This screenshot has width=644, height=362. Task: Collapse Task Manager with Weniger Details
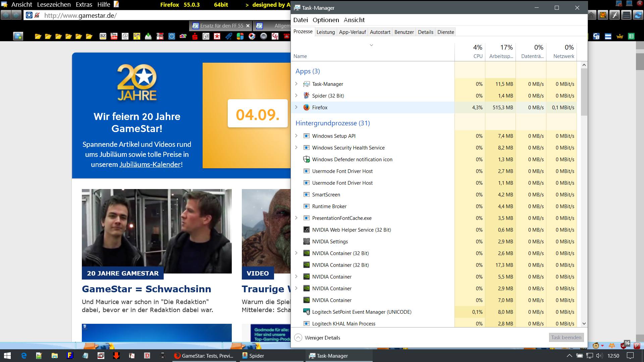tap(317, 338)
